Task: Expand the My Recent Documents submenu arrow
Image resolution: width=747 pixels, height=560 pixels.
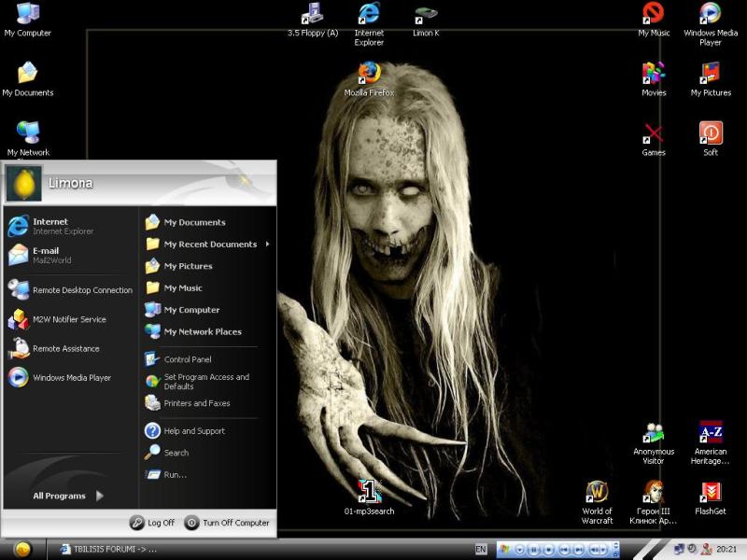Action: 268,244
